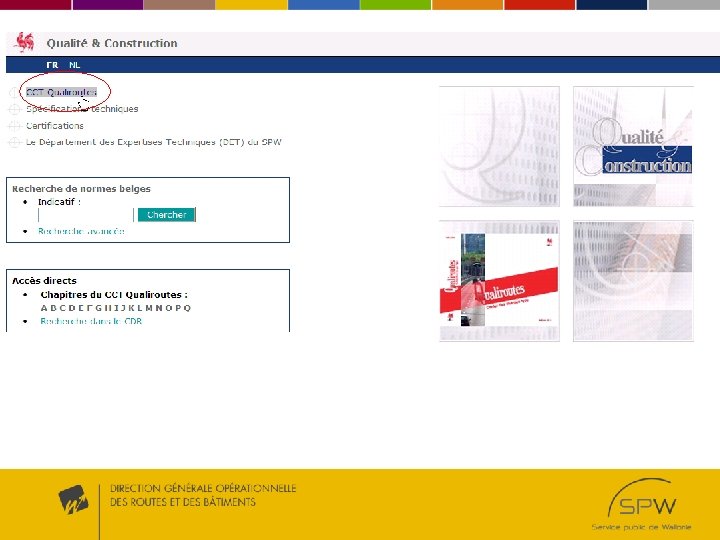Open chapter Q of CCT Qualiroutes
The height and width of the screenshot is (540, 720).
coord(187,308)
